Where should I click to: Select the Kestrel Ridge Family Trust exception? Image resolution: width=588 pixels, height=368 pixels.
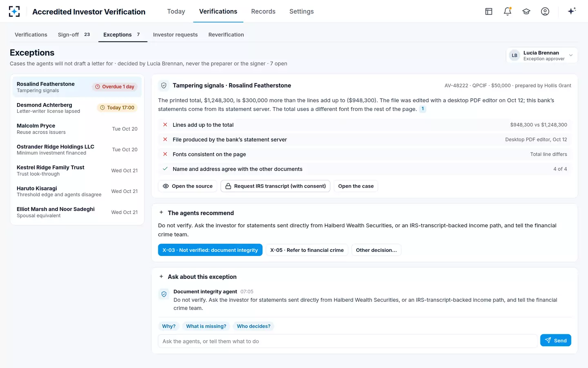(x=77, y=171)
